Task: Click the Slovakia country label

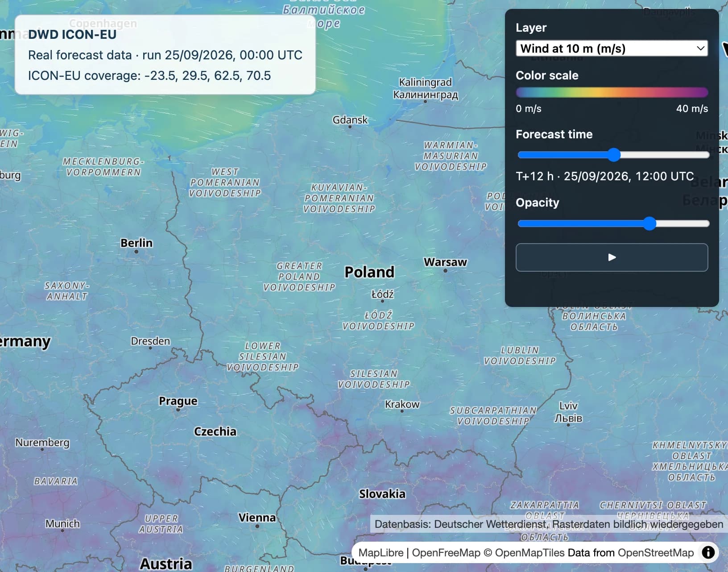Action: (382, 494)
